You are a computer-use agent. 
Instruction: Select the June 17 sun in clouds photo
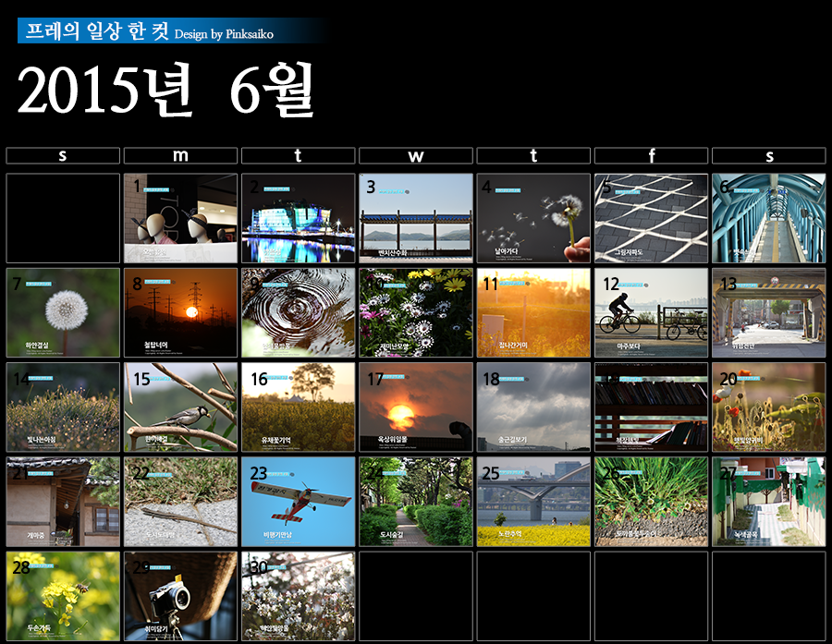(x=415, y=407)
